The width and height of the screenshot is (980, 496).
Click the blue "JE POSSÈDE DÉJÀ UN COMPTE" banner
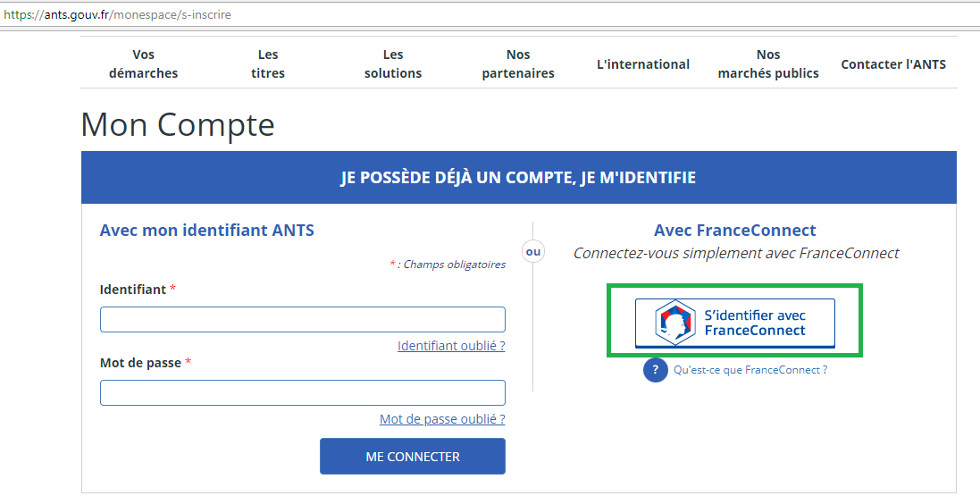[518, 178]
